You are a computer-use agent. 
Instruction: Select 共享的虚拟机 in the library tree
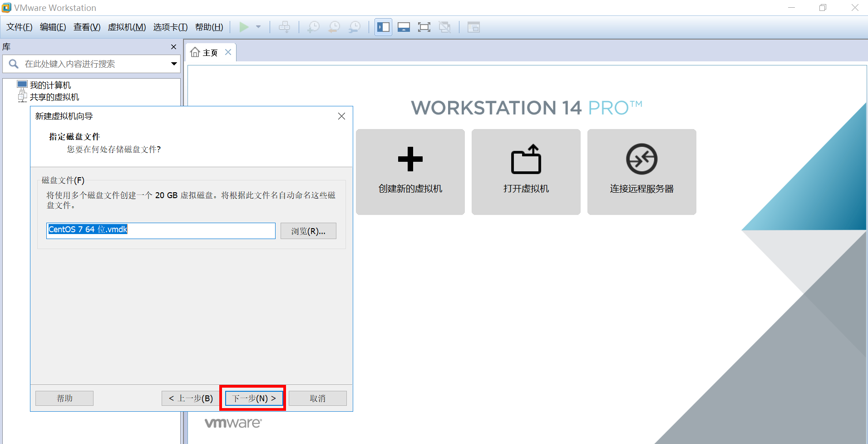54,97
